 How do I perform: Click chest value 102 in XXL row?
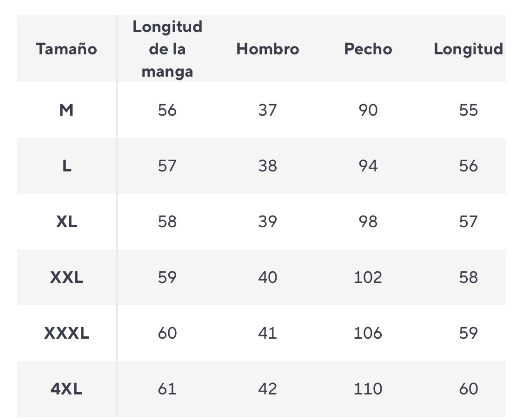[368, 277]
